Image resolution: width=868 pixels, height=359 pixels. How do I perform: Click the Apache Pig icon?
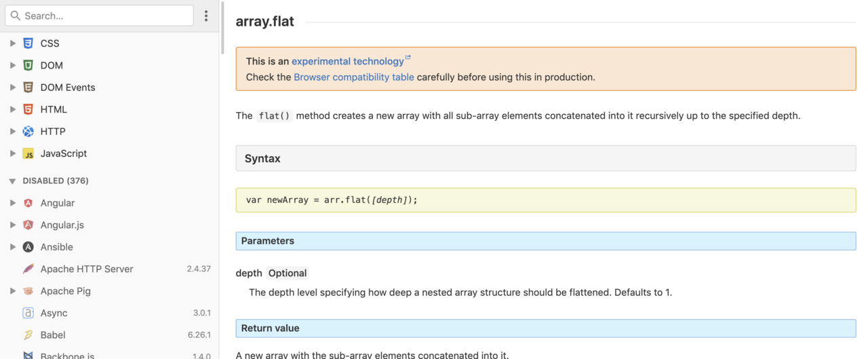[28, 291]
